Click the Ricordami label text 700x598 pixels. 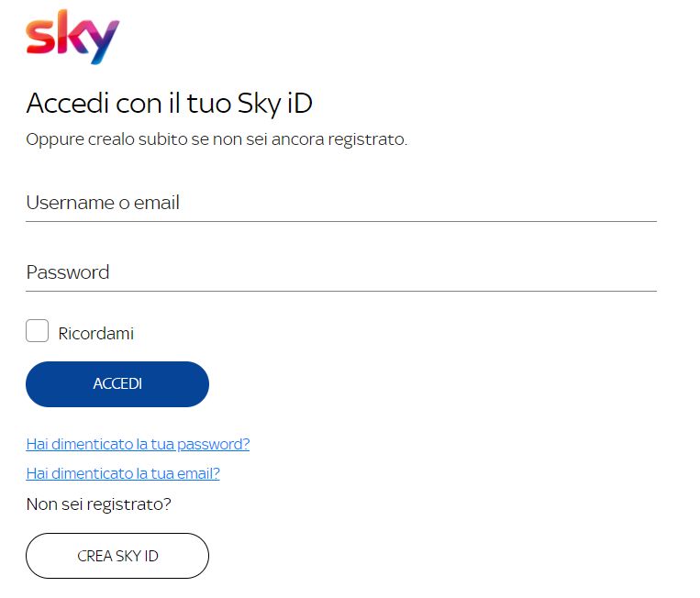click(96, 334)
